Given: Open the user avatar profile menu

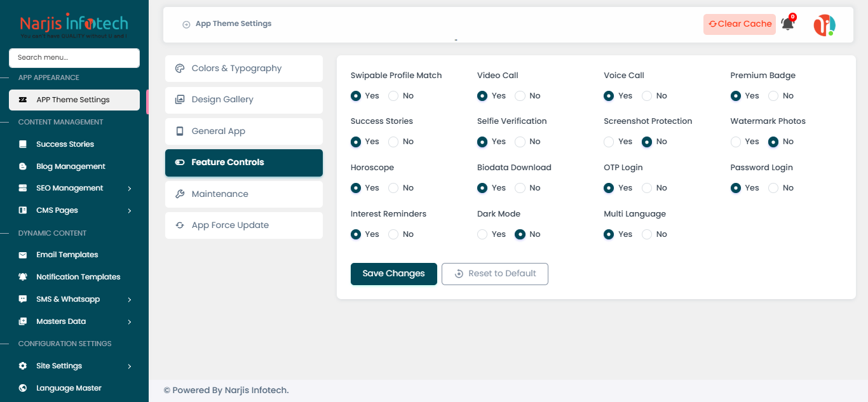Looking at the screenshot, I should pyautogui.click(x=824, y=25).
